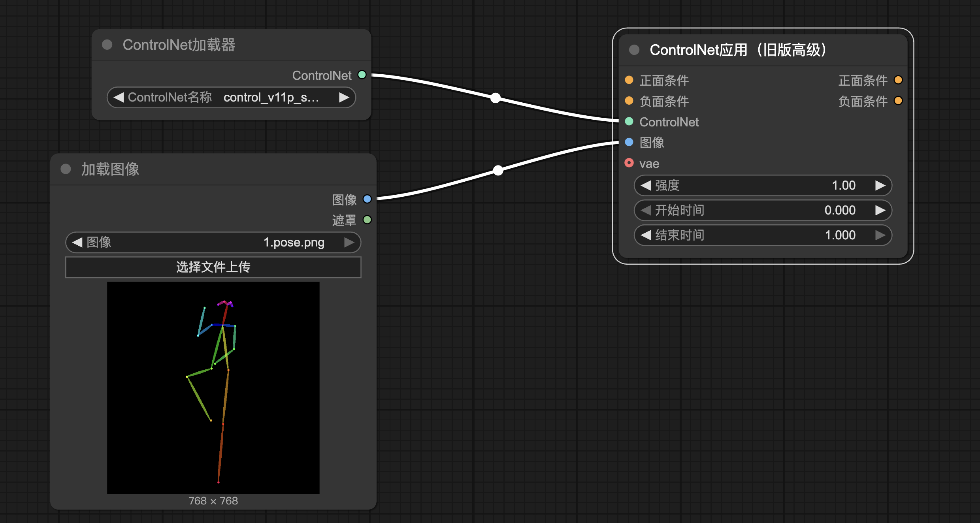Click the pose skeleton preview thumbnail
Image resolution: width=980 pixels, height=523 pixels.
click(x=213, y=388)
